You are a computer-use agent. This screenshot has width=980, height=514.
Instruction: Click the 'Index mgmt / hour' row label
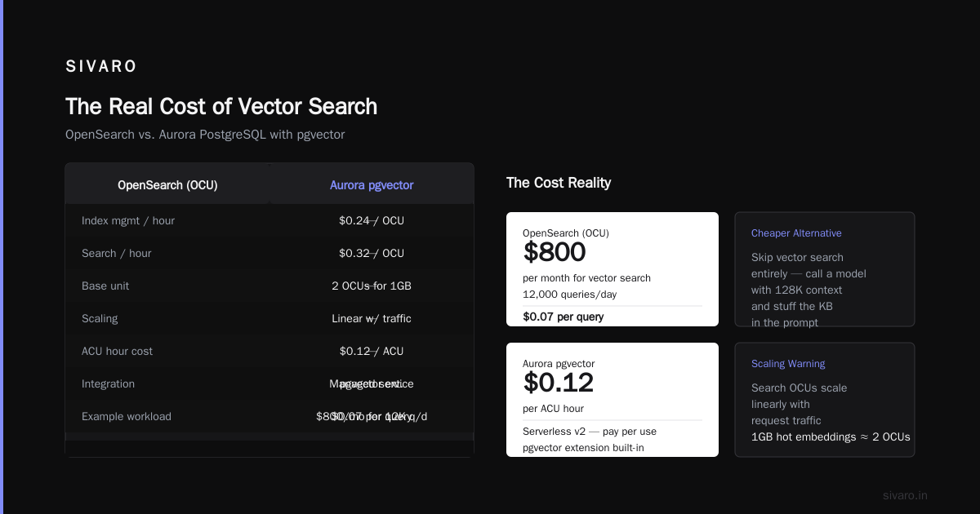128,220
